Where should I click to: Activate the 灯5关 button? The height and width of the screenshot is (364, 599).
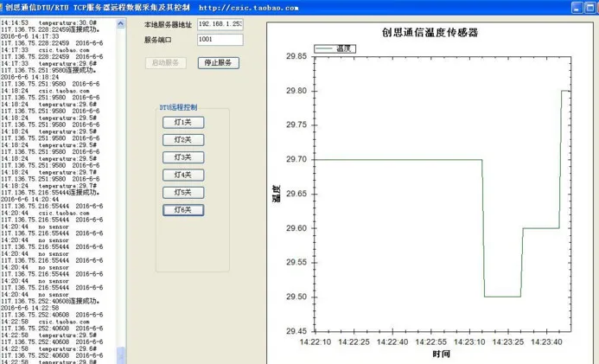click(x=183, y=193)
